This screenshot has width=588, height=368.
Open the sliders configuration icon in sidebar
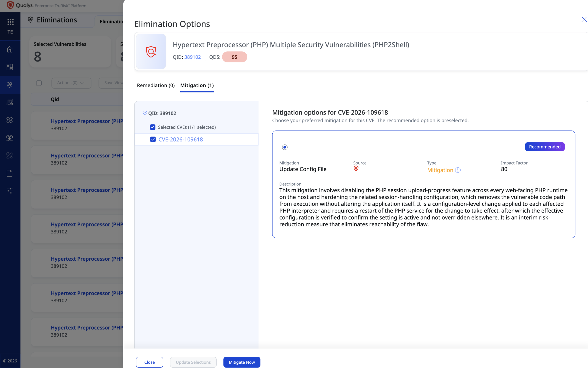[10, 191]
